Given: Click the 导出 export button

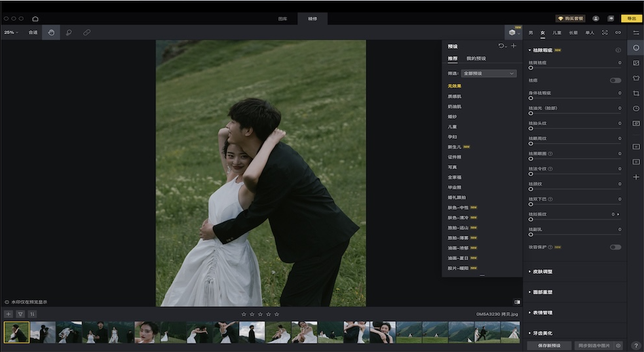Looking at the screenshot, I should tap(632, 19).
